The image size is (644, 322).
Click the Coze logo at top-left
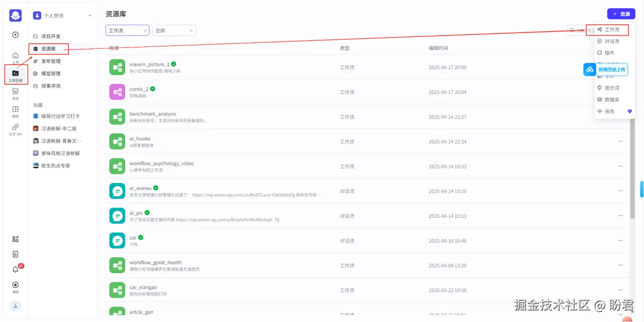pos(15,15)
